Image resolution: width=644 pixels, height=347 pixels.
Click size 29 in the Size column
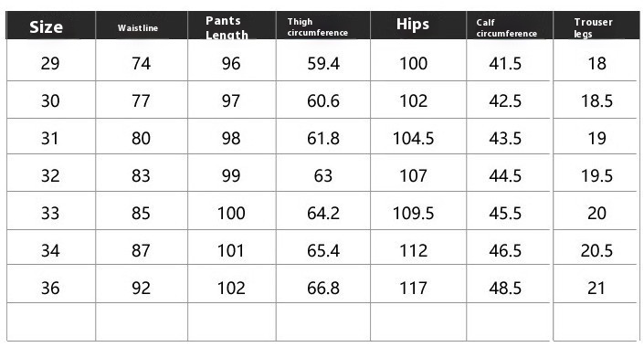pos(50,64)
